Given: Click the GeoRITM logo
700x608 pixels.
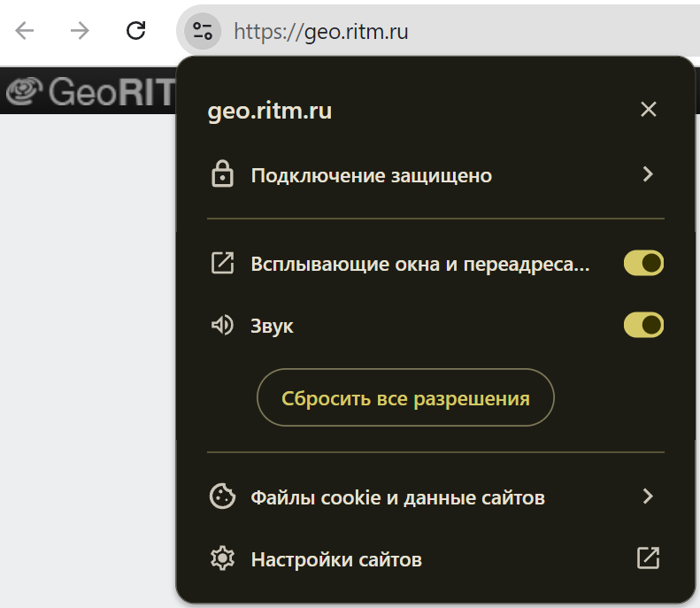Looking at the screenshot, I should coord(88,93).
